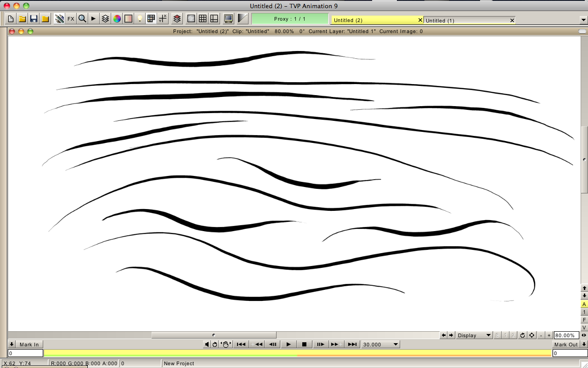The height and width of the screenshot is (368, 588).
Task: Toggle the 2 display button
Action: 513,335
